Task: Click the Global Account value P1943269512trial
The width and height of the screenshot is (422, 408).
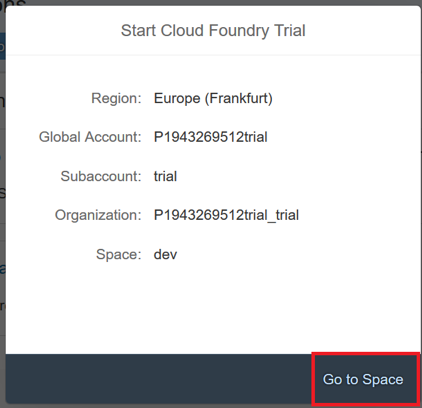Action: (x=211, y=137)
